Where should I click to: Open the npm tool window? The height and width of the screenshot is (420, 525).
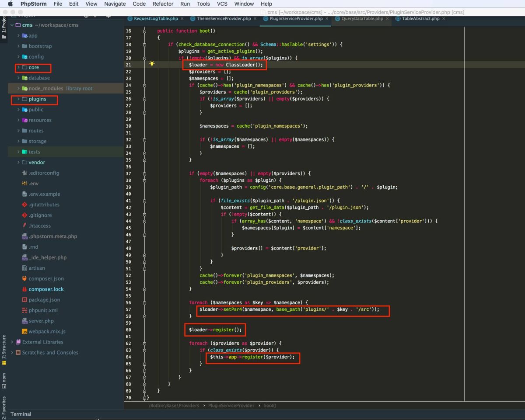pos(4,381)
